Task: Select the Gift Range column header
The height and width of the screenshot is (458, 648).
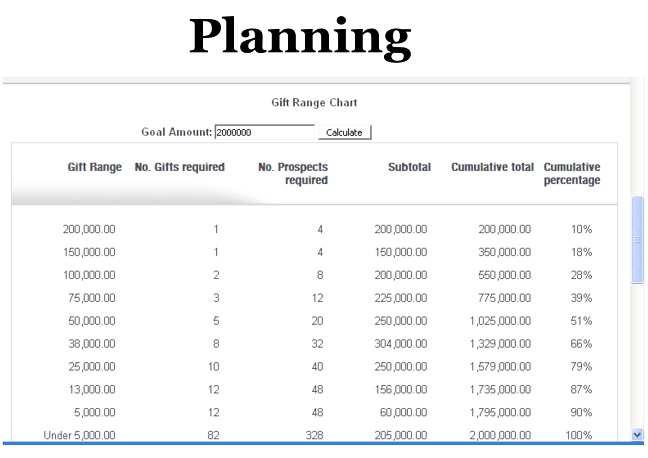Action: 94,167
